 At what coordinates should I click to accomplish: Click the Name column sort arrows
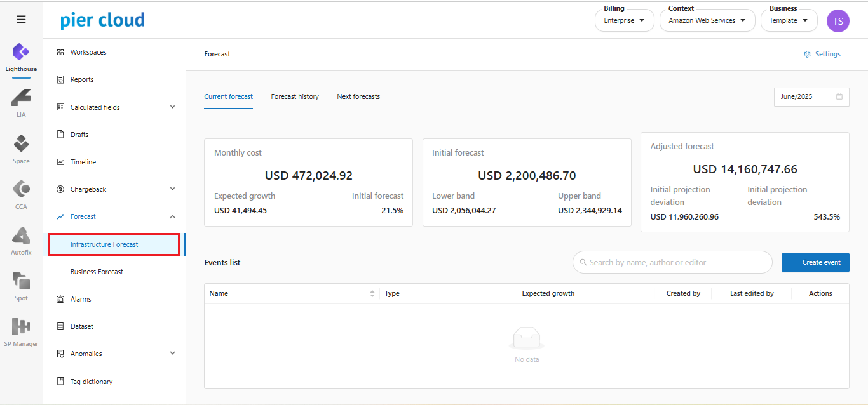pos(372,294)
